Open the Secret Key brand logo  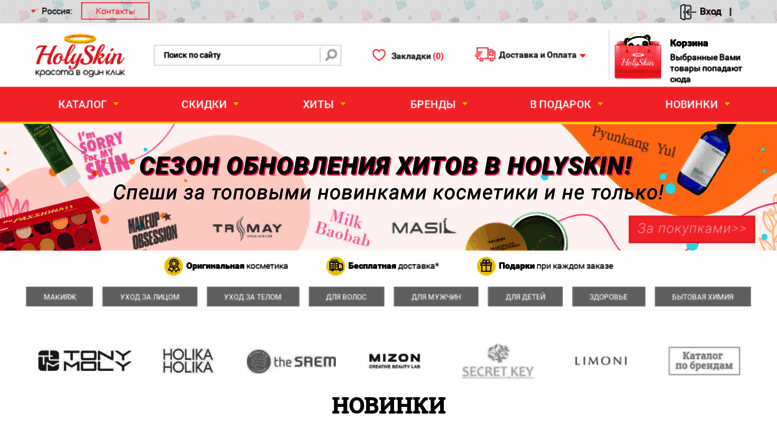tap(498, 361)
